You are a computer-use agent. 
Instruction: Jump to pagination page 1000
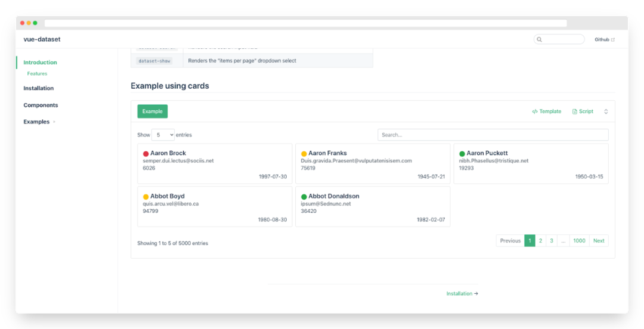click(x=579, y=241)
